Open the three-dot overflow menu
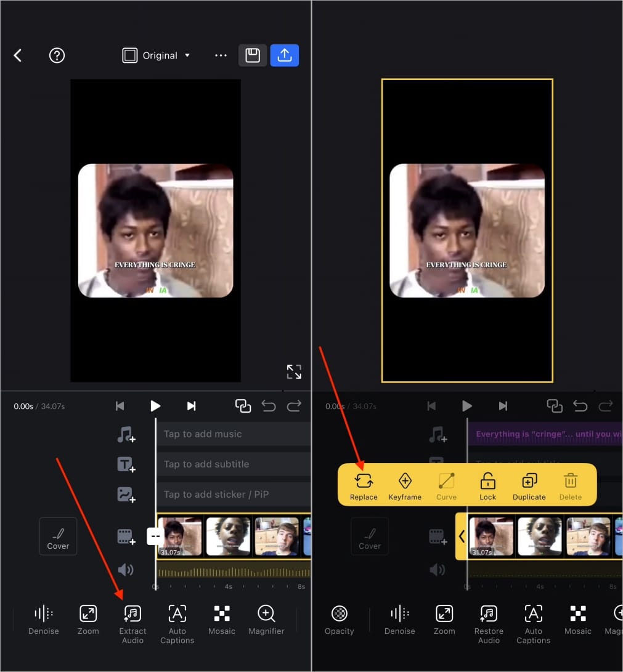The image size is (623, 672). [221, 55]
